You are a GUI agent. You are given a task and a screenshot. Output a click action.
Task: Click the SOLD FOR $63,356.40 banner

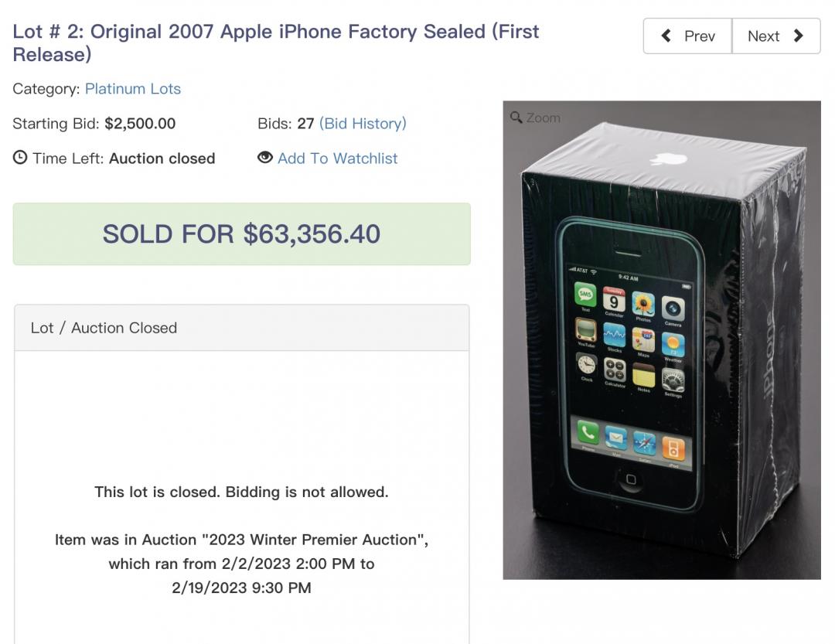click(x=241, y=234)
